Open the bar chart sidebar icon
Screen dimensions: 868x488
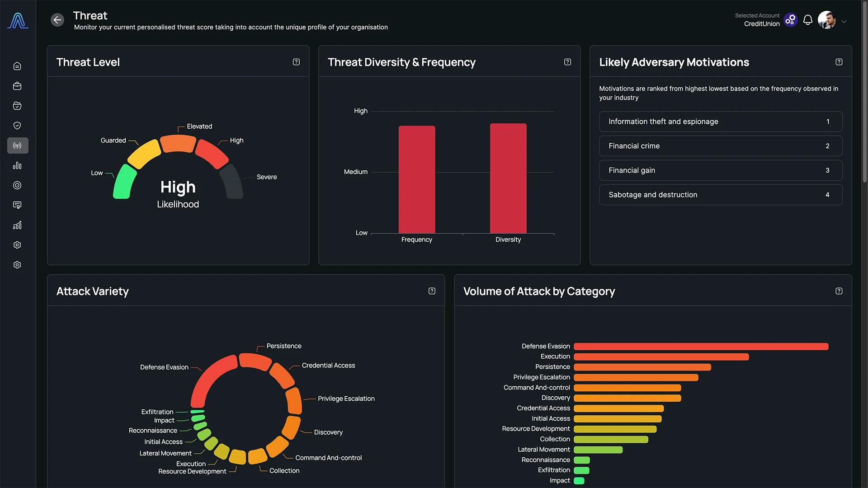pyautogui.click(x=17, y=165)
